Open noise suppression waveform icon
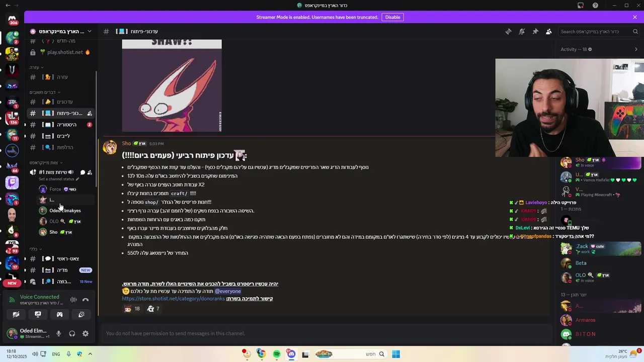 [x=73, y=300]
